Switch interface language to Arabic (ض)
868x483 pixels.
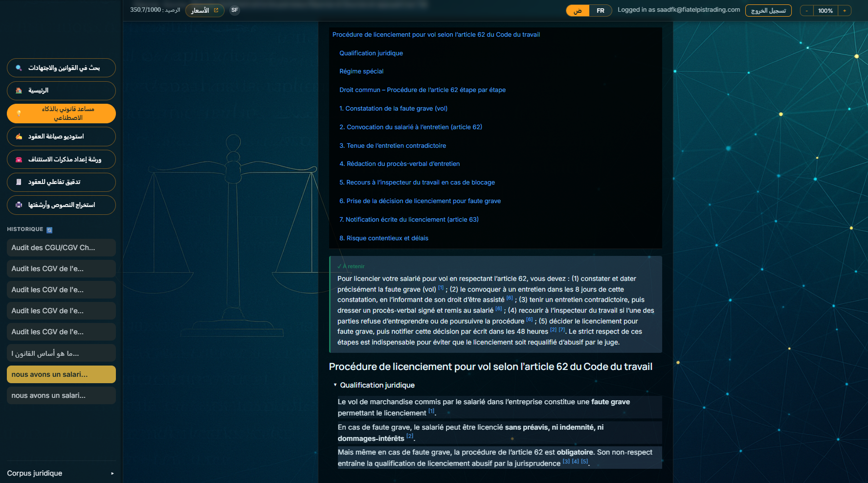pyautogui.click(x=578, y=10)
